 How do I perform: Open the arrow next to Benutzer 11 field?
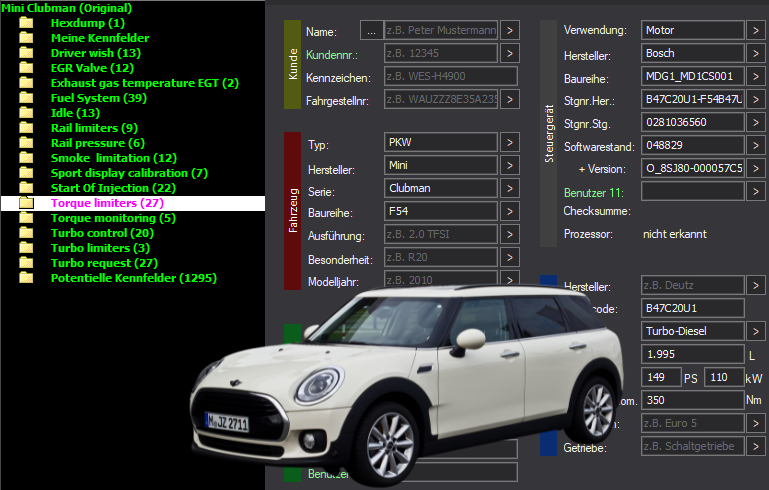756,191
